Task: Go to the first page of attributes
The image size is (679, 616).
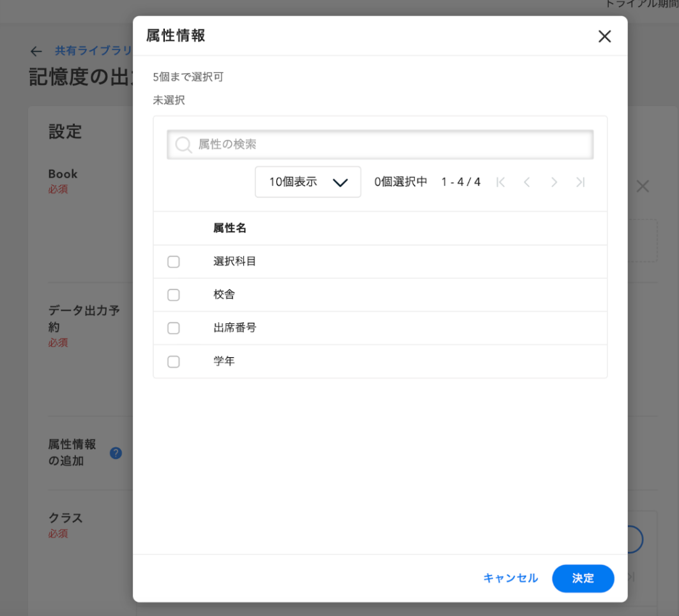Action: tap(501, 182)
